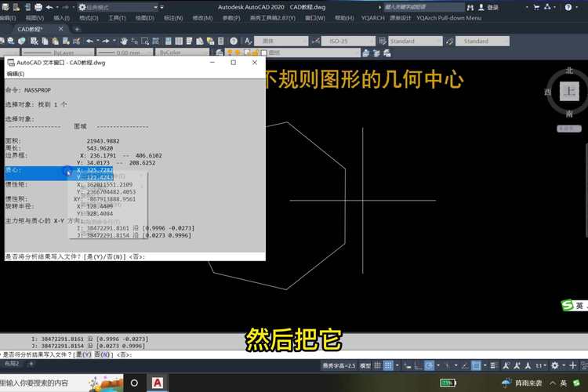Click the AutoCAD icon in the Windows taskbar

(158, 383)
